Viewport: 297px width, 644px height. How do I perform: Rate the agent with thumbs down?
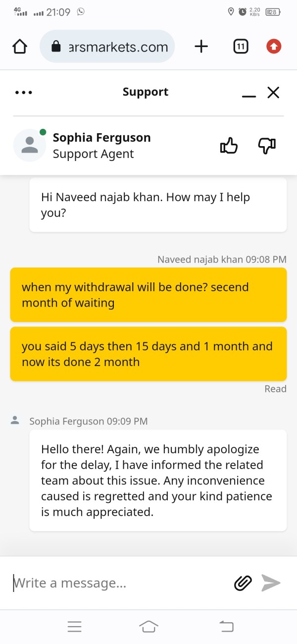[267, 146]
